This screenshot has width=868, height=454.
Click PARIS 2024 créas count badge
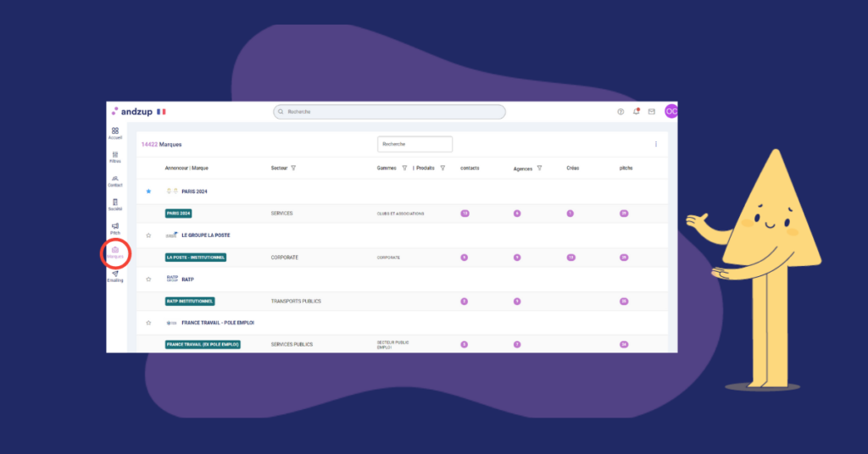point(570,213)
